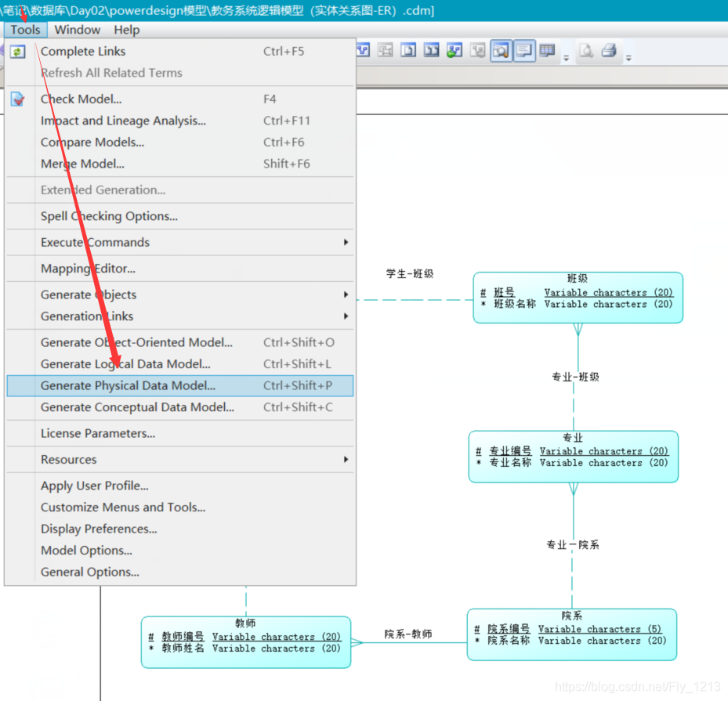Click the grayed-out layout toolbar icon
This screenshot has height=701, width=728.
(x=386, y=50)
